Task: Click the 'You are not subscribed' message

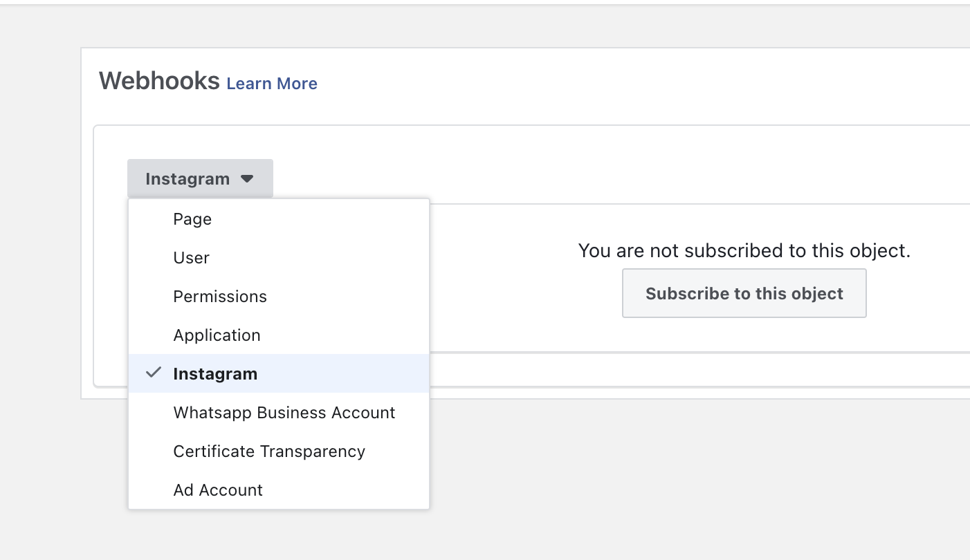Action: (744, 250)
